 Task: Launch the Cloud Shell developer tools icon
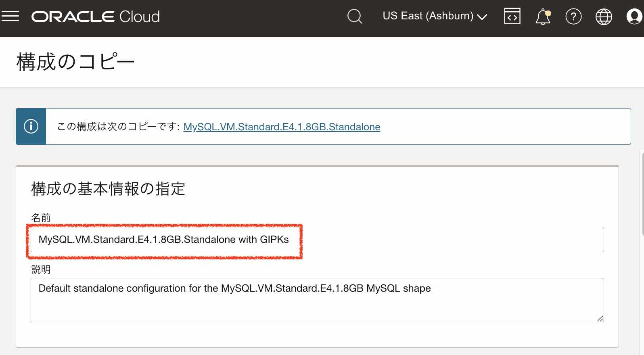tap(512, 17)
